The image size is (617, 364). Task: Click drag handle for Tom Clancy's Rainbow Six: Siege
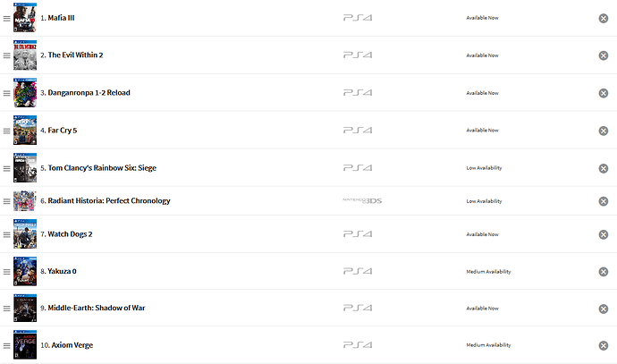7,168
